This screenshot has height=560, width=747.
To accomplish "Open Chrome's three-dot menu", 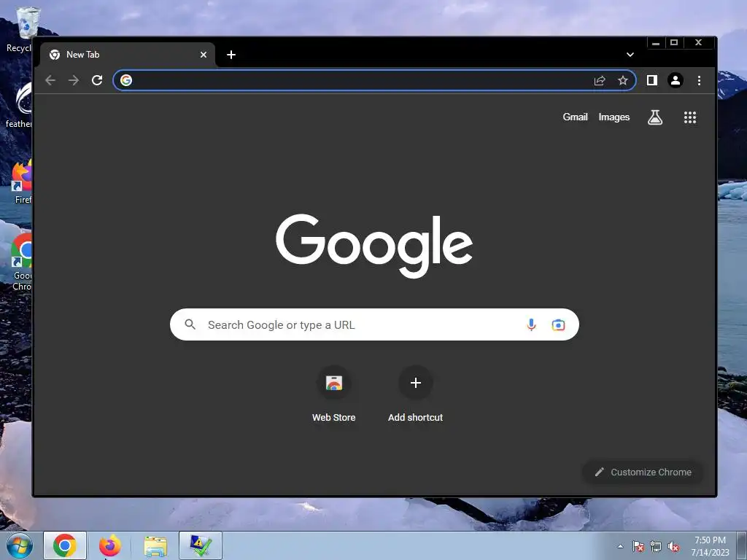I will (x=699, y=80).
